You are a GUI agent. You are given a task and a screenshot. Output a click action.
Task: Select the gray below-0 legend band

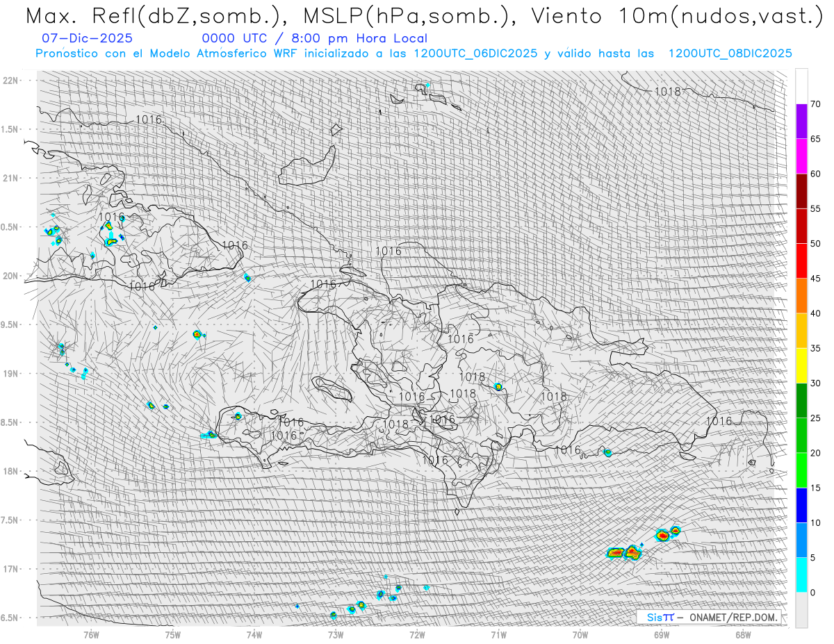[x=801, y=609]
